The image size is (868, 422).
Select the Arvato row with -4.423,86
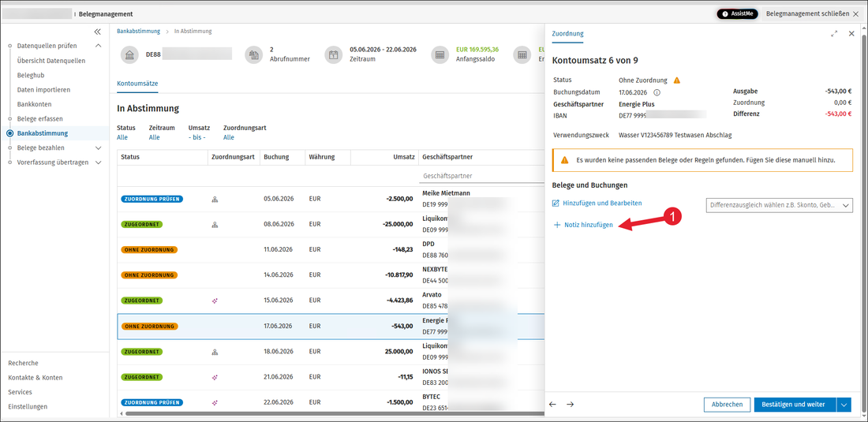[x=331, y=301]
